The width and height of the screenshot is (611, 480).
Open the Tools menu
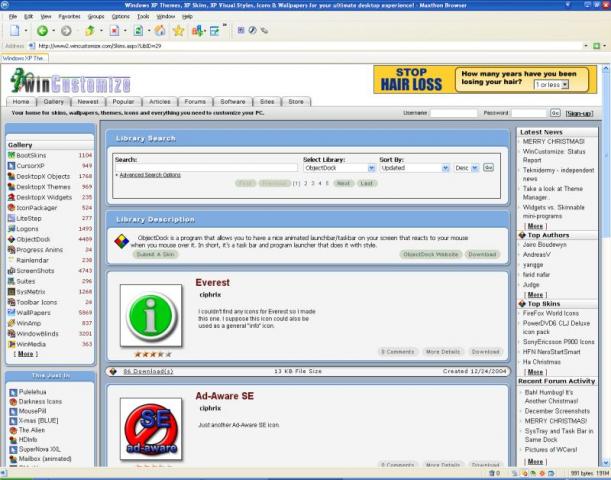pos(143,16)
